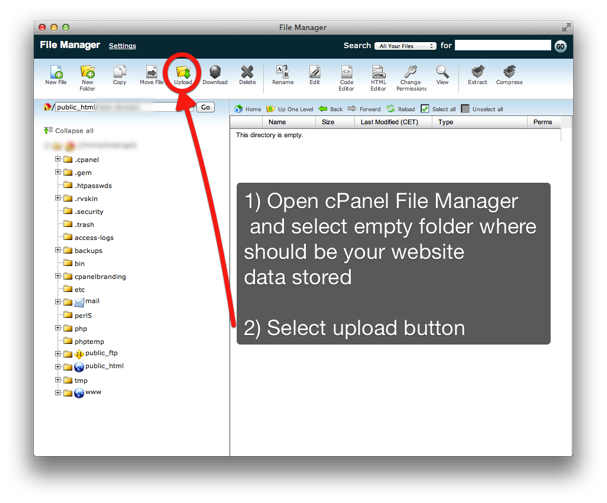Launch the HTML Editor icon
The height and width of the screenshot is (503, 607).
point(378,72)
